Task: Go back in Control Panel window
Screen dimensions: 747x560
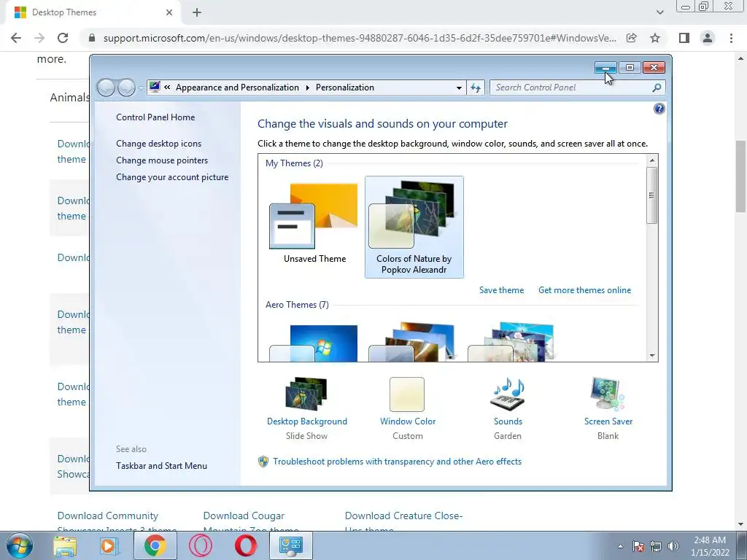Action: click(106, 87)
